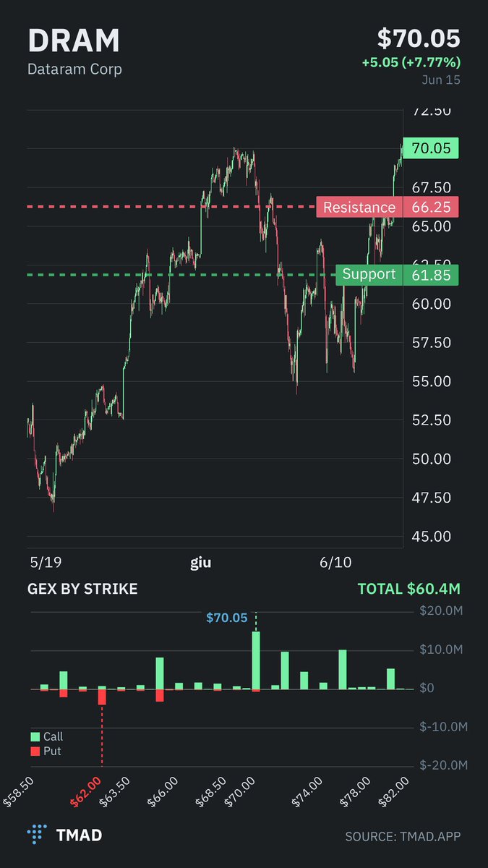Click the green 70.05 price tag on chart
The image size is (488, 868).
pos(431,148)
